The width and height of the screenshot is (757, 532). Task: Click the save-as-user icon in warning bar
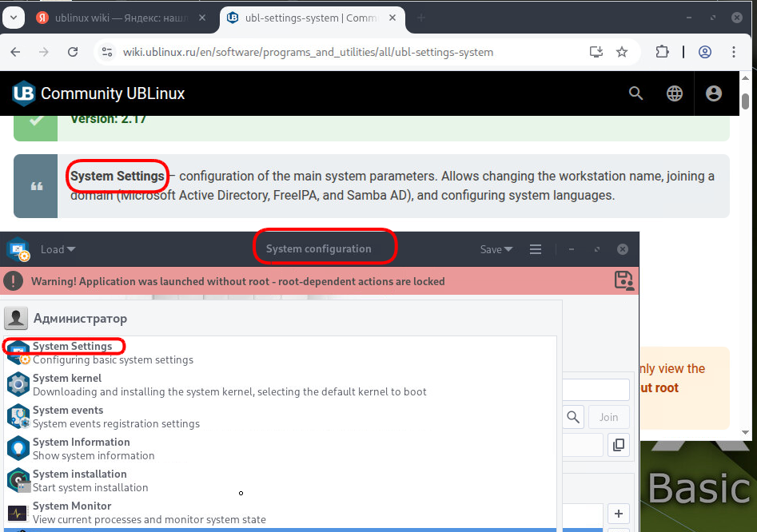(624, 280)
